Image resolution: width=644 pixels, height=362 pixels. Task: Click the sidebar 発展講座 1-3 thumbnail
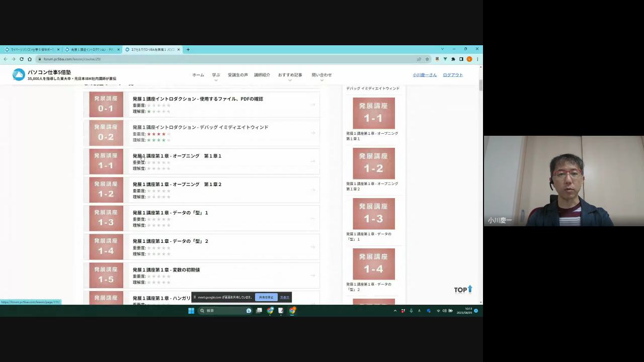(373, 214)
